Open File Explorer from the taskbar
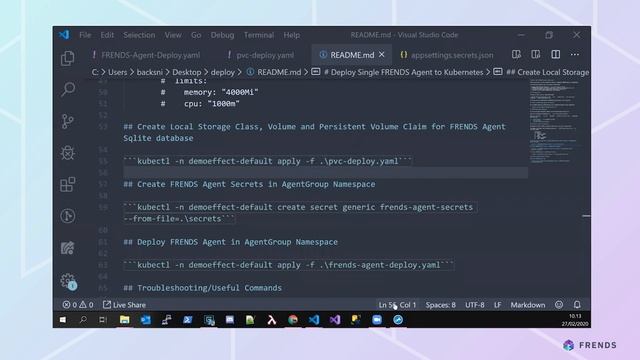The width and height of the screenshot is (640, 360). pyautogui.click(x=124, y=320)
